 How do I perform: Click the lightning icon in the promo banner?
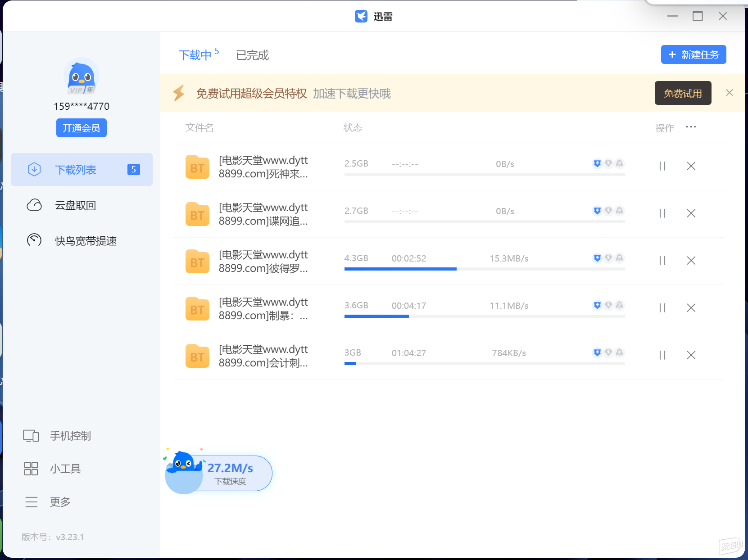pos(179,93)
